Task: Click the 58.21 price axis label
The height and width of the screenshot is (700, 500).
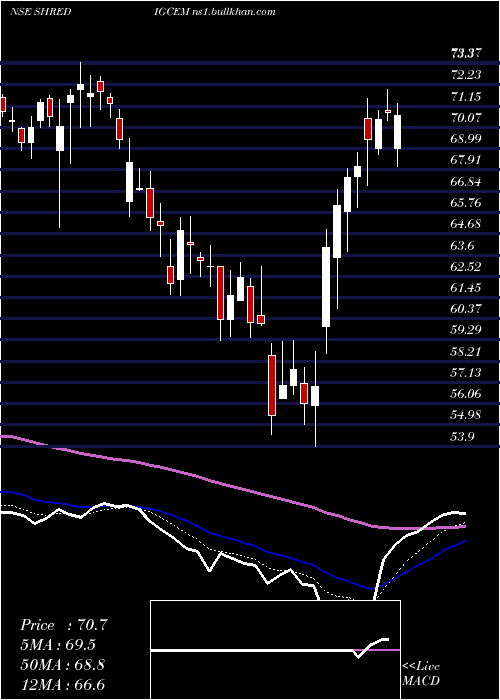Action: (x=466, y=351)
